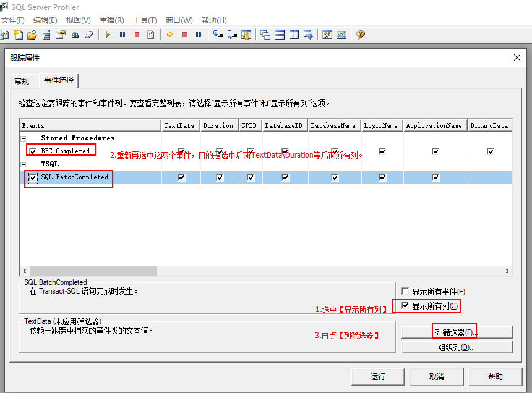Uncheck the RPC:Completed event checkbox
This screenshot has width=532, height=393.
coord(33,151)
